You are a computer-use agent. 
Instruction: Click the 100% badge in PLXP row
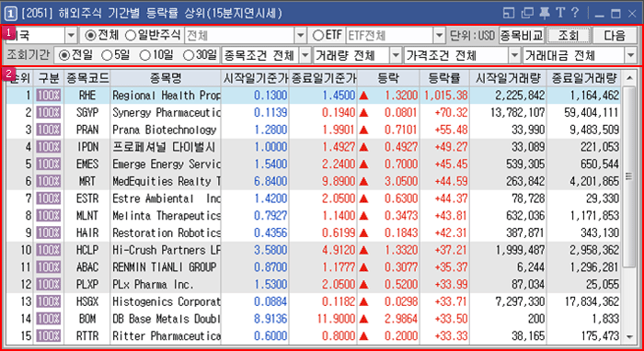(48, 285)
